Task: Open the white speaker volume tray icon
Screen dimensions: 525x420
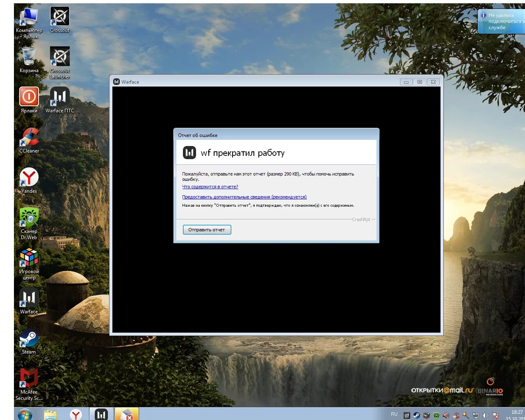Action: [x=486, y=415]
